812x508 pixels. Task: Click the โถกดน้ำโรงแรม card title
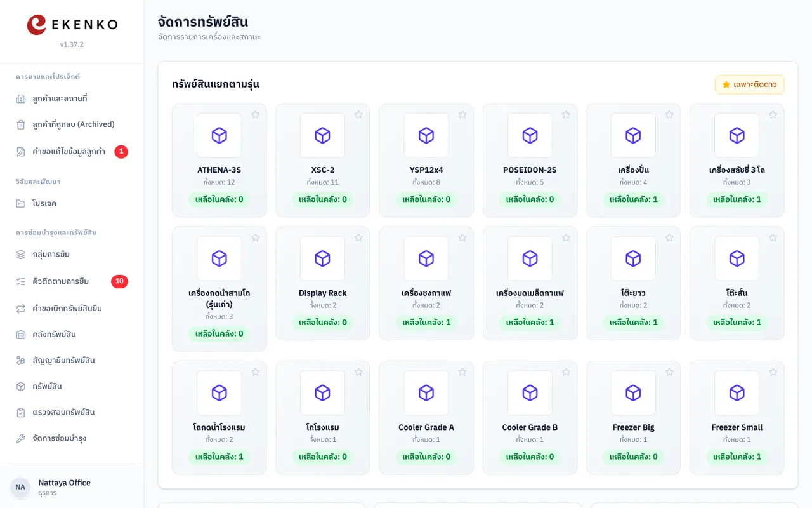pos(219,427)
